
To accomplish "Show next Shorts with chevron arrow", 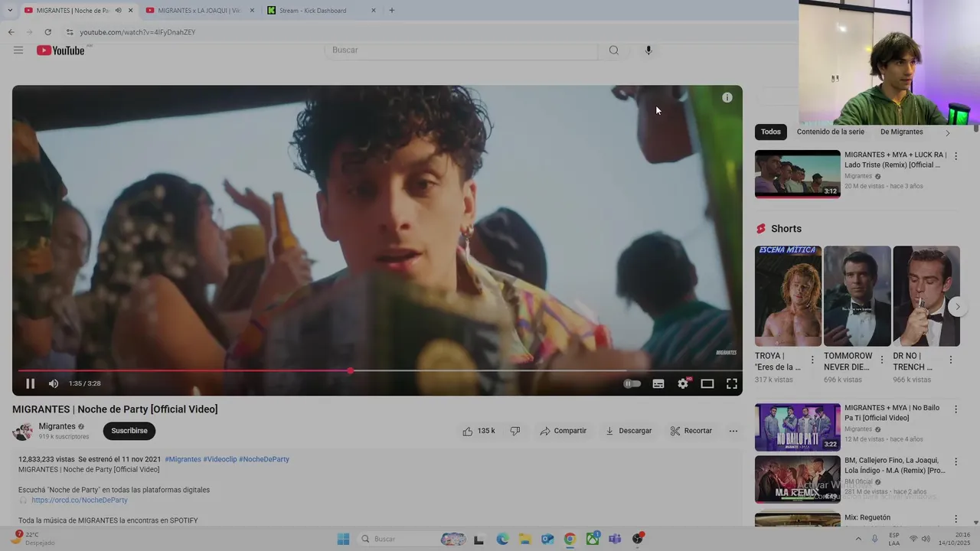I will [x=957, y=306].
